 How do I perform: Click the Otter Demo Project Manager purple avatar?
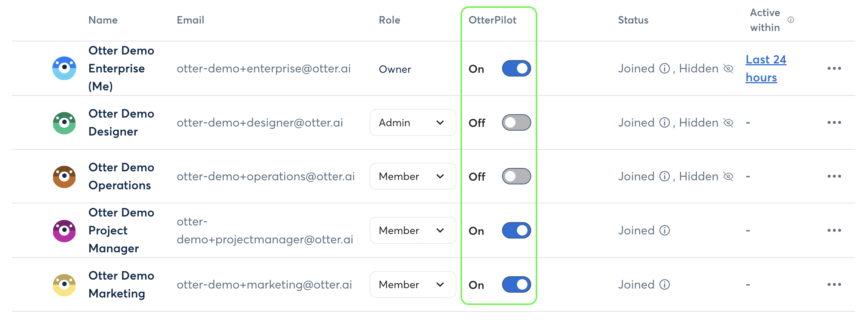click(x=64, y=230)
